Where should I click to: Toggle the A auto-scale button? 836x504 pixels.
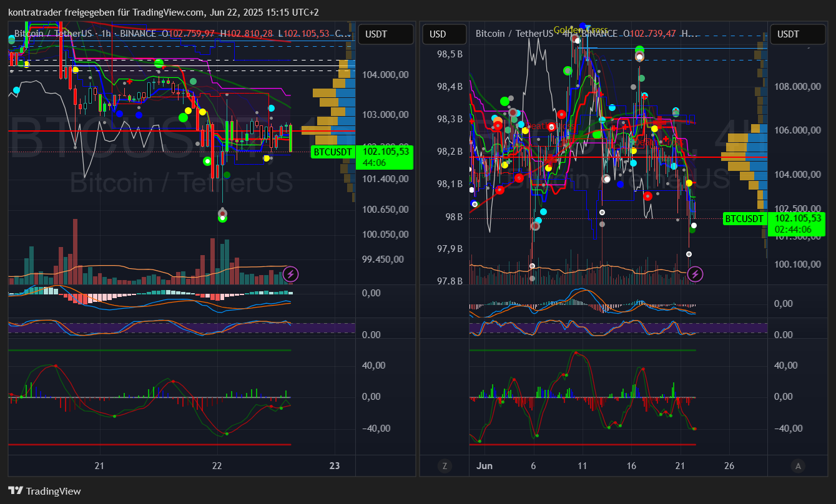797,465
